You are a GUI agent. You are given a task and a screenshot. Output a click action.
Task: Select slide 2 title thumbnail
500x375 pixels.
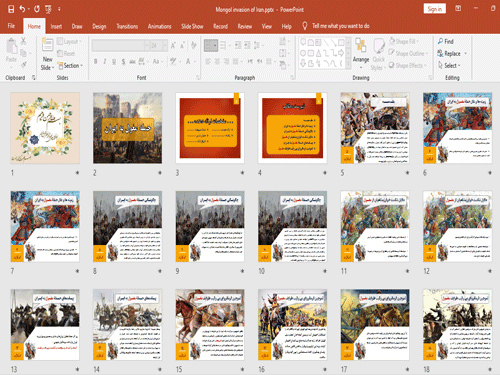[x=127, y=128]
